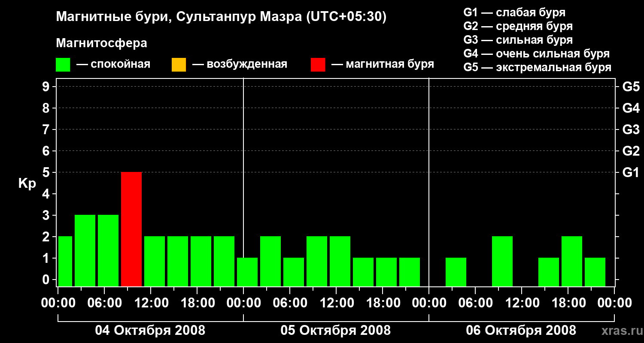This screenshot has width=644, height=343.
Task: Click the 'Магнитосфера' legend heading
Action: point(101,43)
